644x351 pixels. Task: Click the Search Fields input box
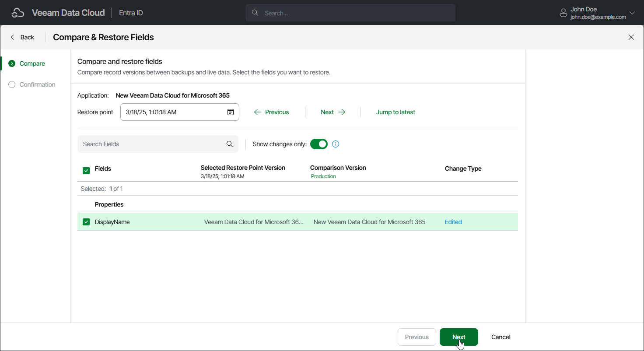tap(158, 144)
